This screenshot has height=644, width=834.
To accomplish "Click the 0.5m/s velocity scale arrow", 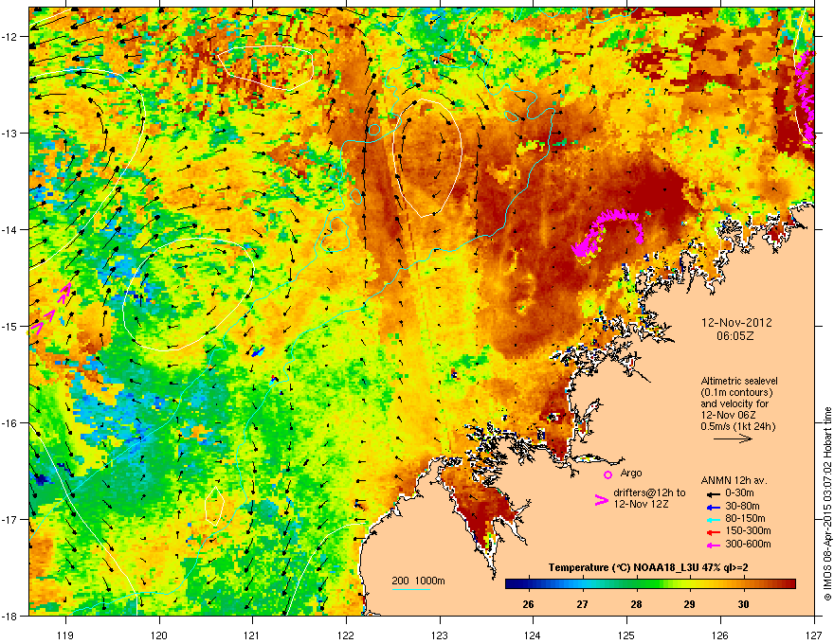I will [733, 438].
